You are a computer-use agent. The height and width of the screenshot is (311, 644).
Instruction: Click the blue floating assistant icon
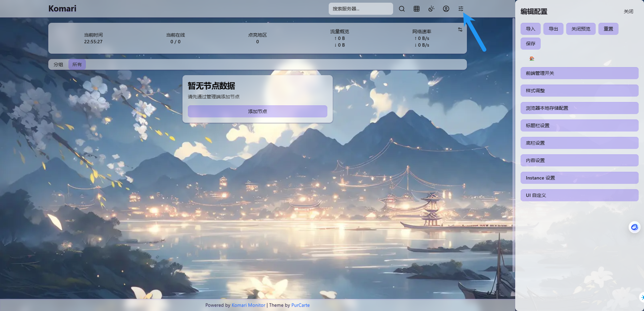[x=634, y=227]
